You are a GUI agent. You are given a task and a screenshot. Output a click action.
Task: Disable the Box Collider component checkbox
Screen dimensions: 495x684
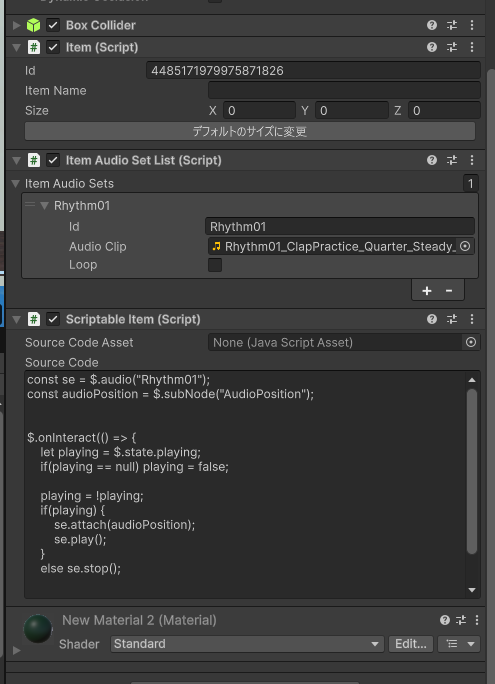[x=53, y=25]
